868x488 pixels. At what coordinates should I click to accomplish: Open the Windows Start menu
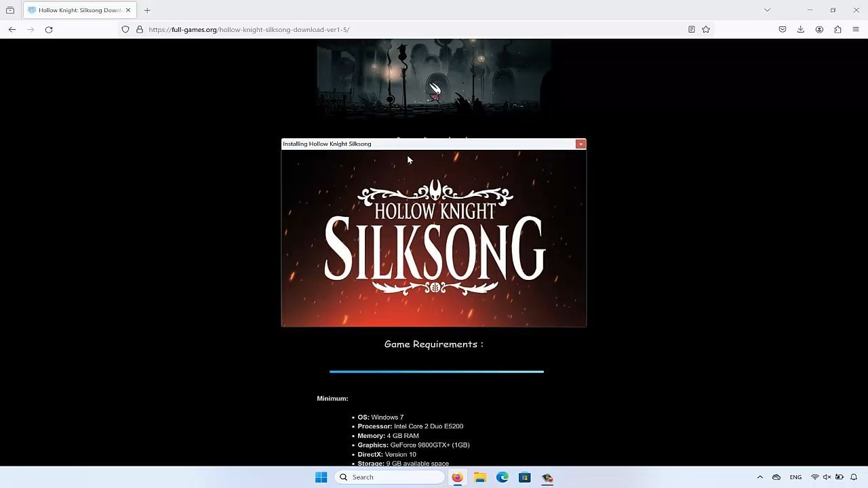pos(321,477)
